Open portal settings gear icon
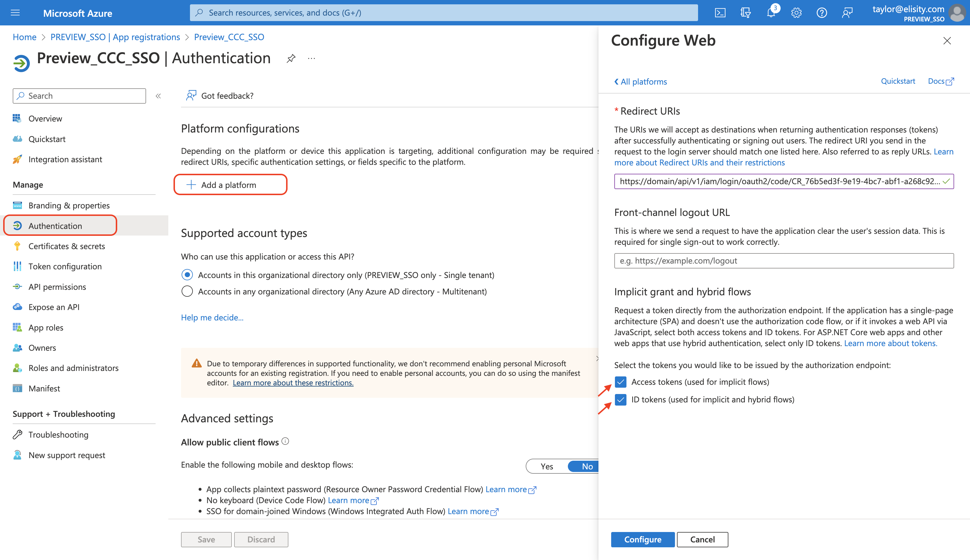 [x=796, y=13]
